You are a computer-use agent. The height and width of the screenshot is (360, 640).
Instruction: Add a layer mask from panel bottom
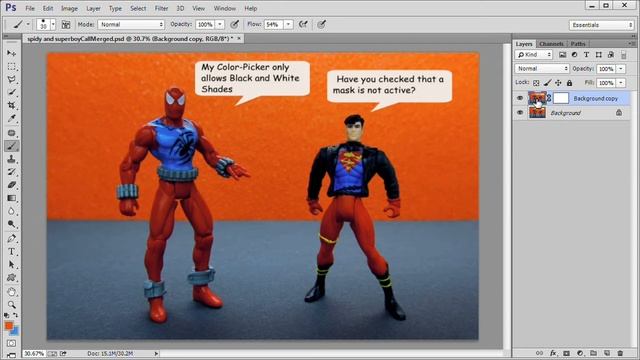[567, 353]
